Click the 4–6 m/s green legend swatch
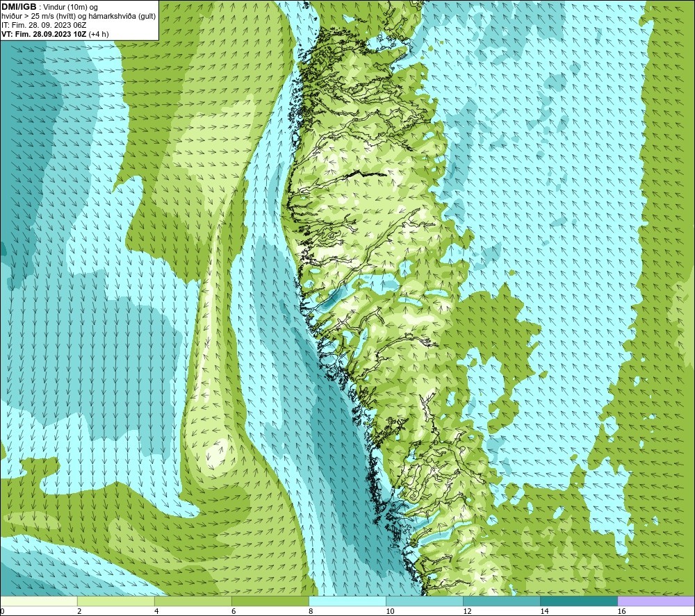This screenshot has width=695, height=616. [193, 601]
